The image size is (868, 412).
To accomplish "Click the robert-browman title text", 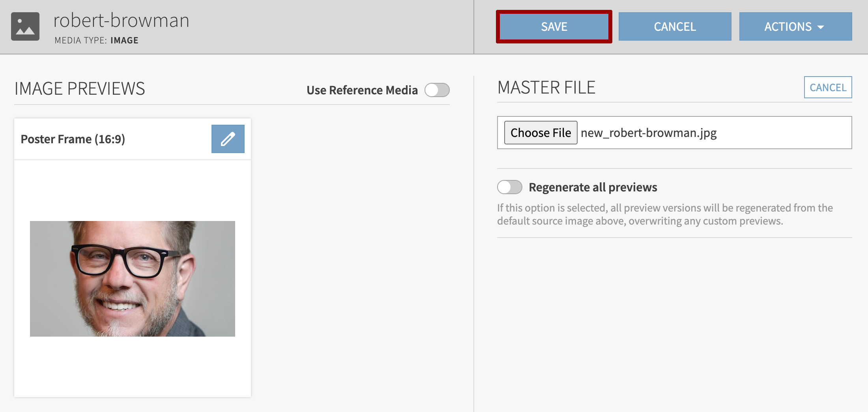I will click(121, 21).
